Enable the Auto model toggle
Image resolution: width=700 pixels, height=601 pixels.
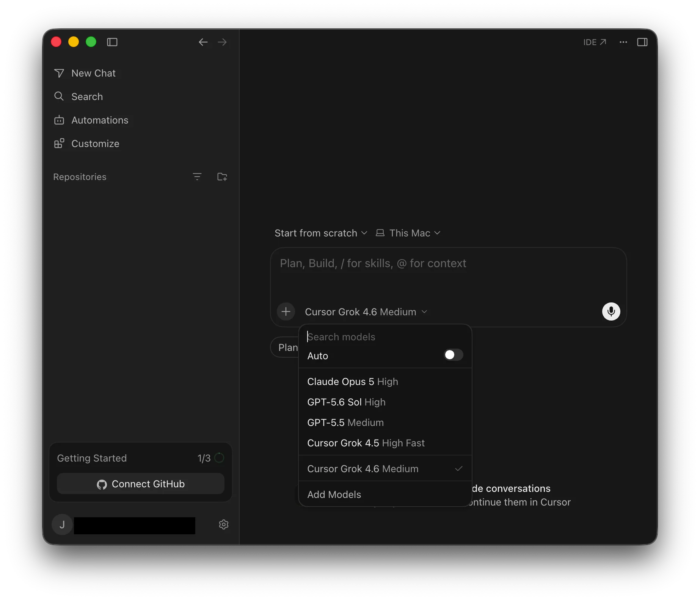click(453, 355)
